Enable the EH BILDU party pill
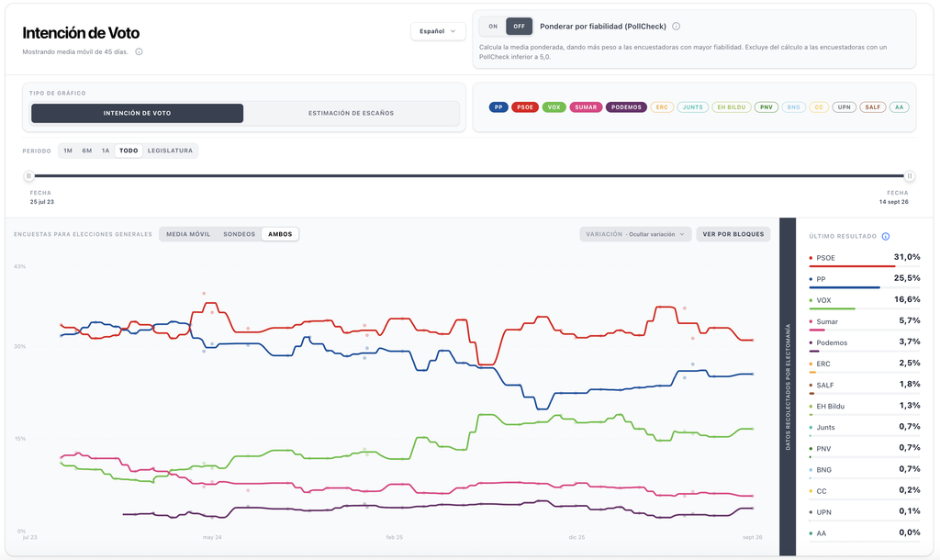 coord(732,107)
